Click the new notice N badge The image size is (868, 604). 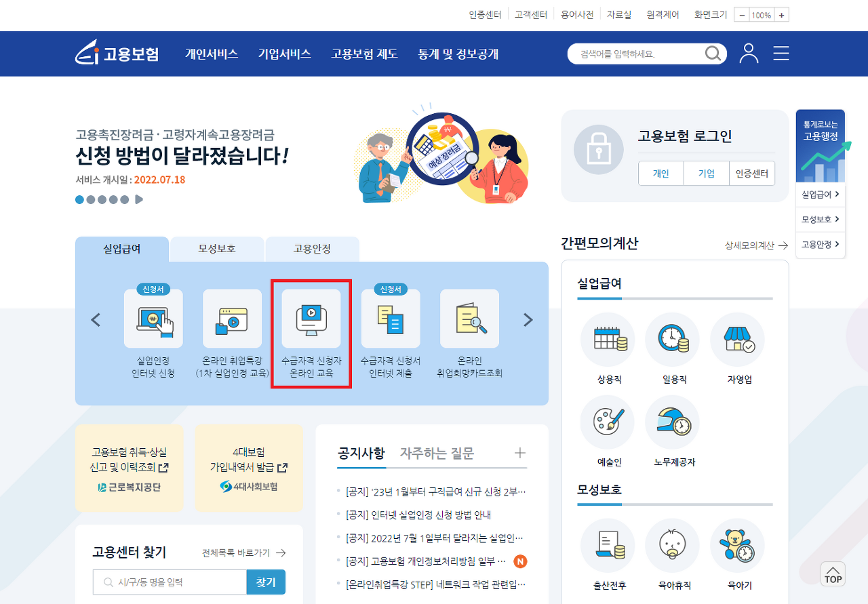(520, 561)
